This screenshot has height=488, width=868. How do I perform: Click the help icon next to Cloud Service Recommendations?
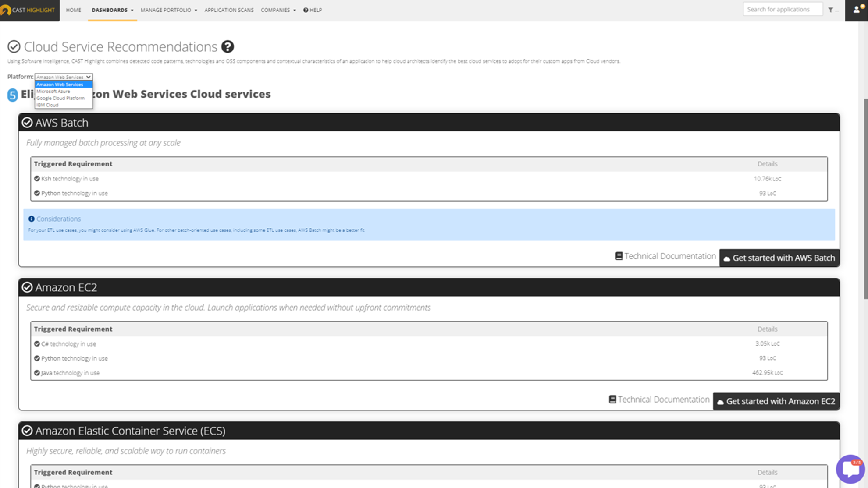(227, 46)
